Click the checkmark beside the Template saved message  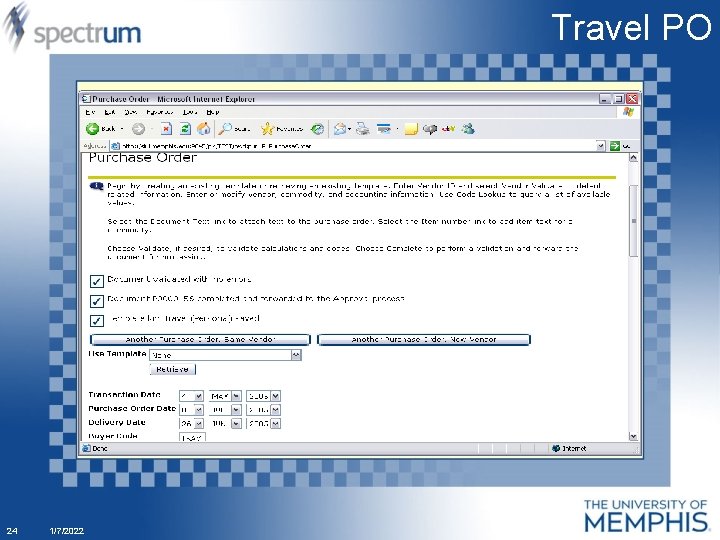96,321
